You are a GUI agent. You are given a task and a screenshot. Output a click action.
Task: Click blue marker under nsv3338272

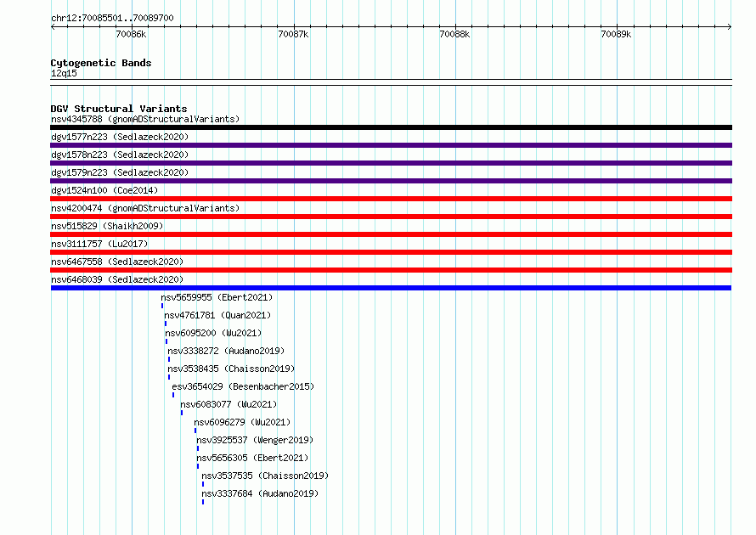click(x=169, y=359)
